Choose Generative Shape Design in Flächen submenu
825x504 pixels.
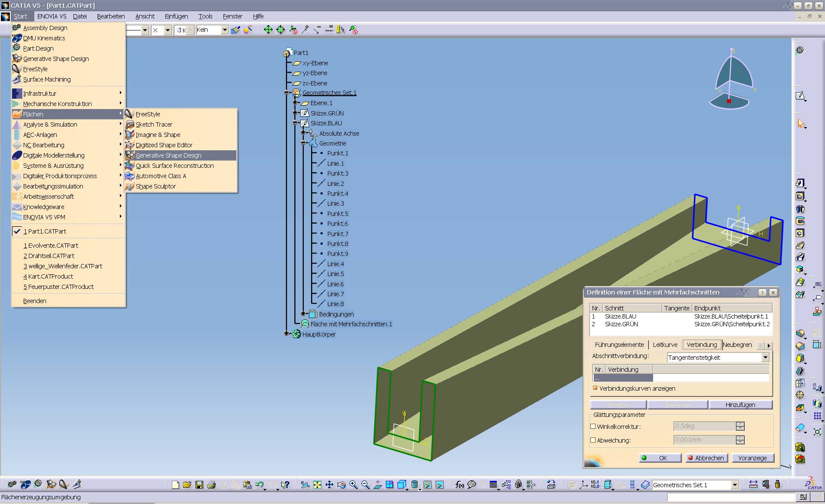(180, 155)
